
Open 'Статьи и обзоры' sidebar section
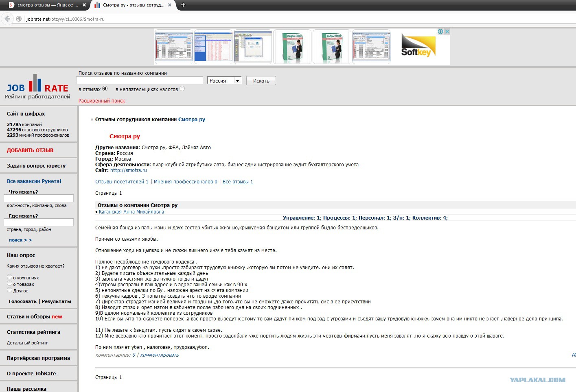(x=35, y=317)
